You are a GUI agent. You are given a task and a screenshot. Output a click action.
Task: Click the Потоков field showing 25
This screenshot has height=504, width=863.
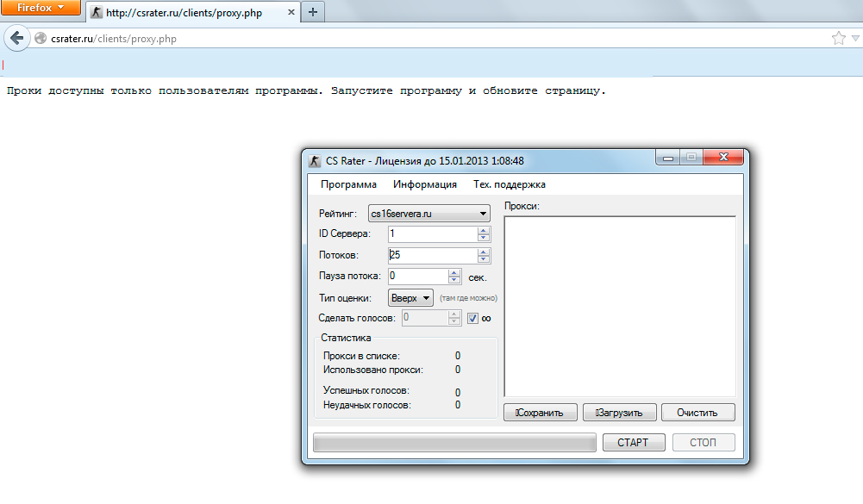pos(433,255)
